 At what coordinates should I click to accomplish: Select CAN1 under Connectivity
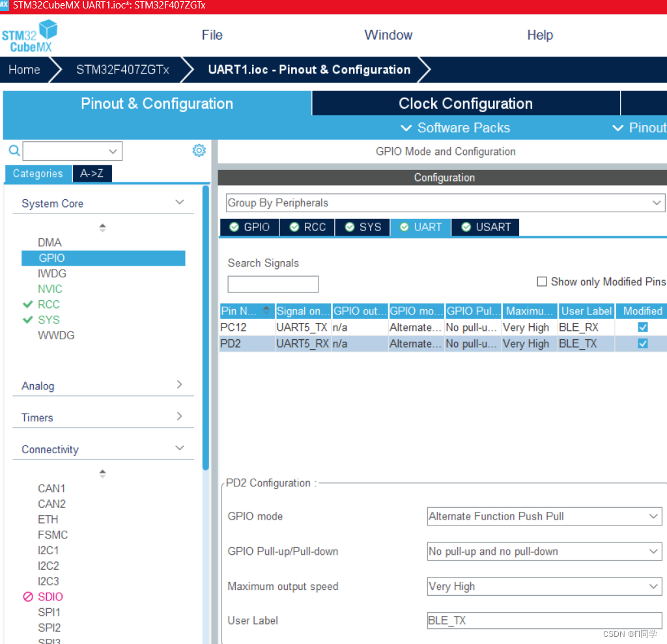click(51, 488)
